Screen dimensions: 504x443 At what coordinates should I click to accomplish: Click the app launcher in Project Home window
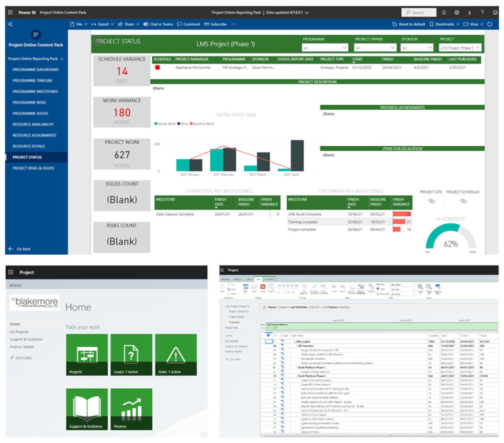(x=11, y=272)
